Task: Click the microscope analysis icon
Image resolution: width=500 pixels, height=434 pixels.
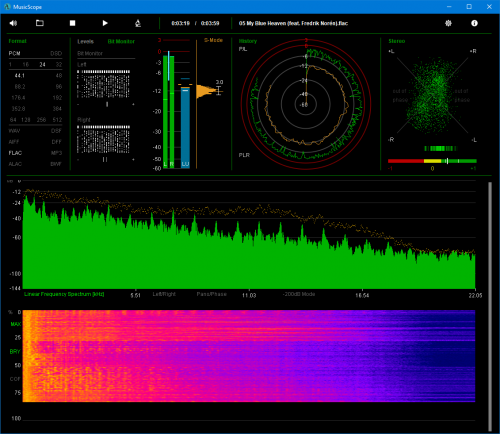Action: tap(138, 23)
